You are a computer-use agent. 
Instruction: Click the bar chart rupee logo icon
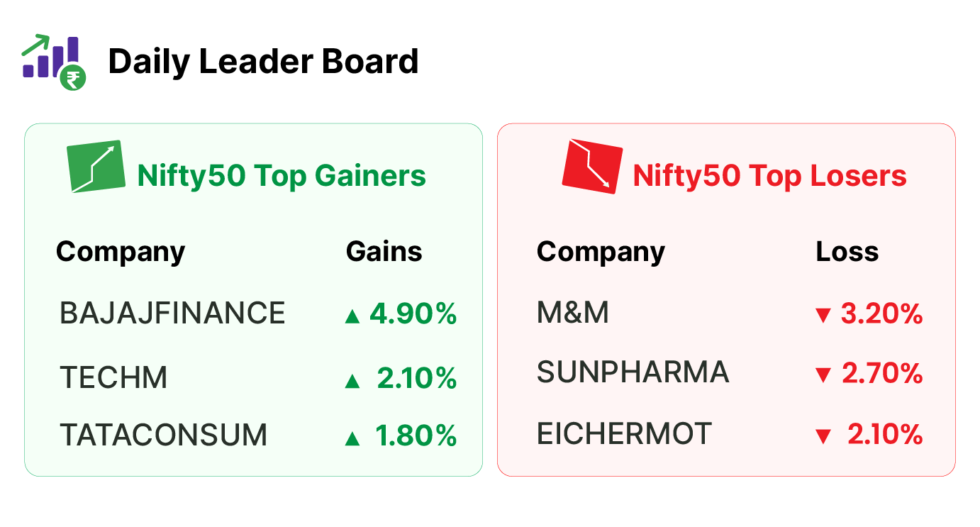(54, 62)
